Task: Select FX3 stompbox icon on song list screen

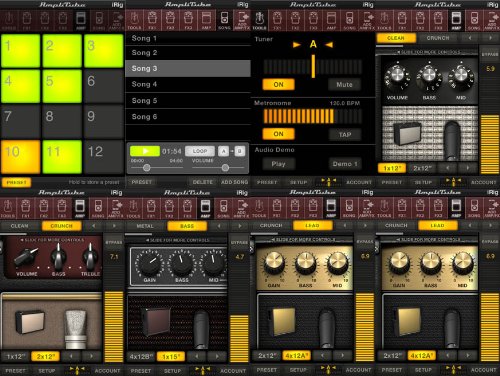Action: (x=188, y=20)
